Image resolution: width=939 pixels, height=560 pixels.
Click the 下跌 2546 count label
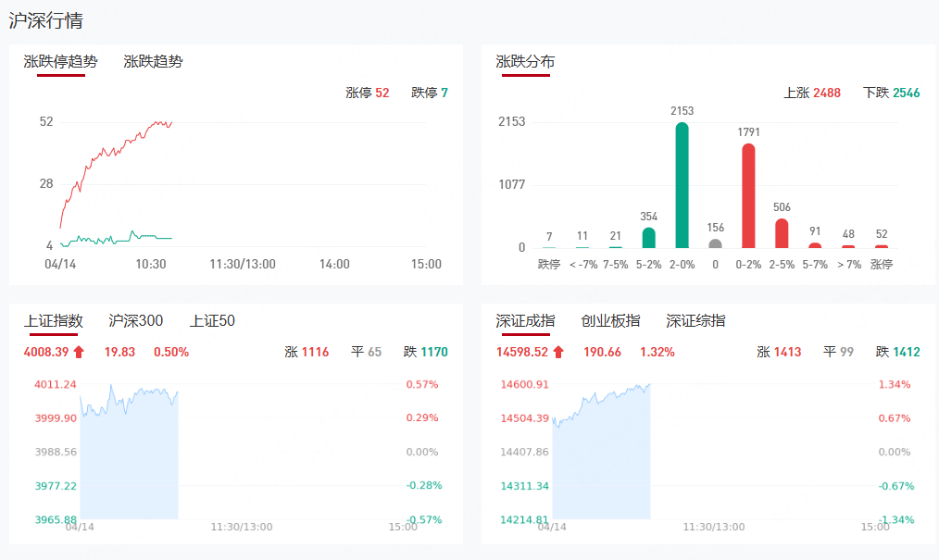point(891,93)
